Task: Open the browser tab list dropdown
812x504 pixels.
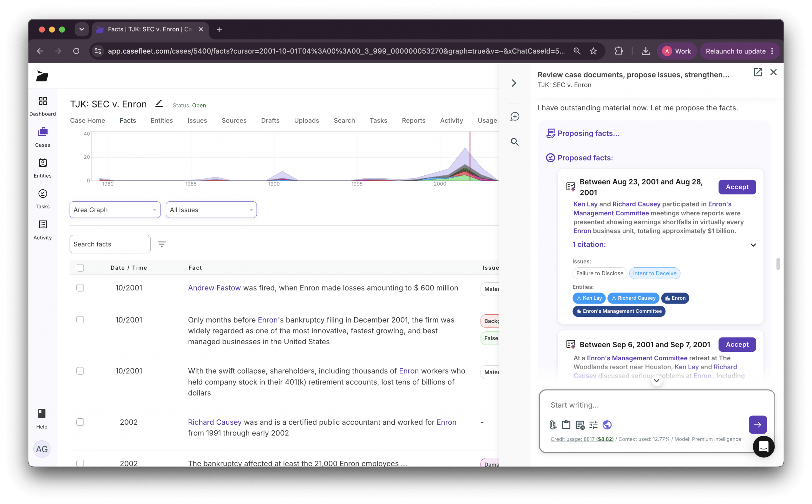Action: point(82,29)
